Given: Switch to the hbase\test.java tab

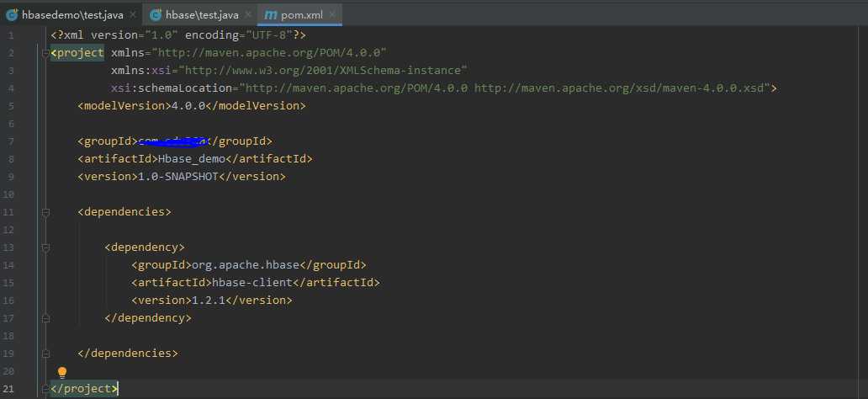Looking at the screenshot, I should point(200,14).
